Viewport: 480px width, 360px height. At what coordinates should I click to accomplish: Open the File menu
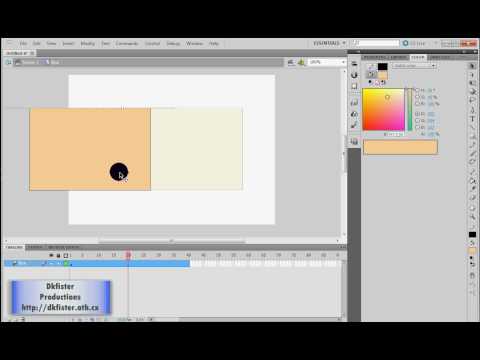click(x=23, y=44)
